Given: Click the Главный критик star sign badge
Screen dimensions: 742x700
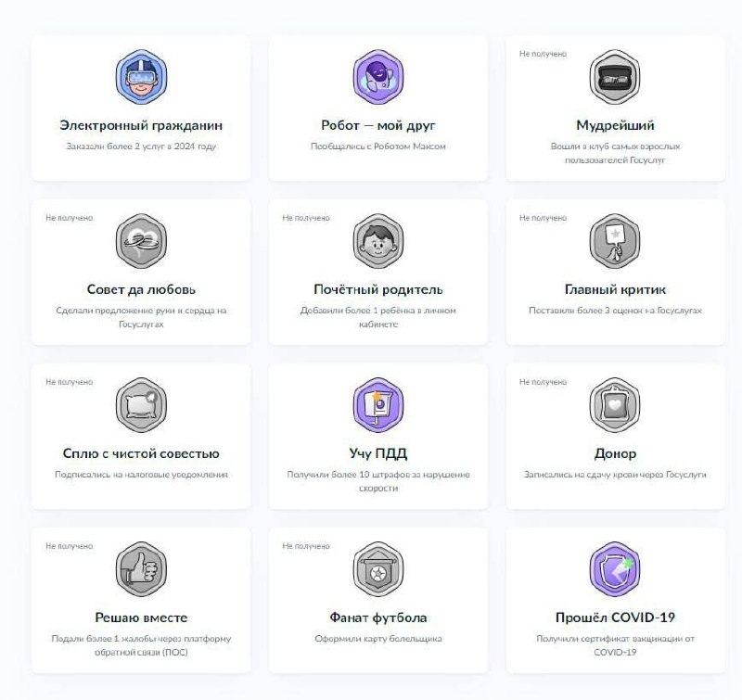Looking at the screenshot, I should pos(615,241).
